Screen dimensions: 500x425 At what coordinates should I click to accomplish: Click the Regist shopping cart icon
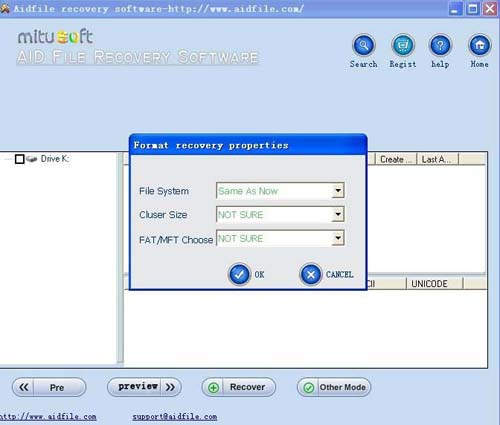point(403,45)
